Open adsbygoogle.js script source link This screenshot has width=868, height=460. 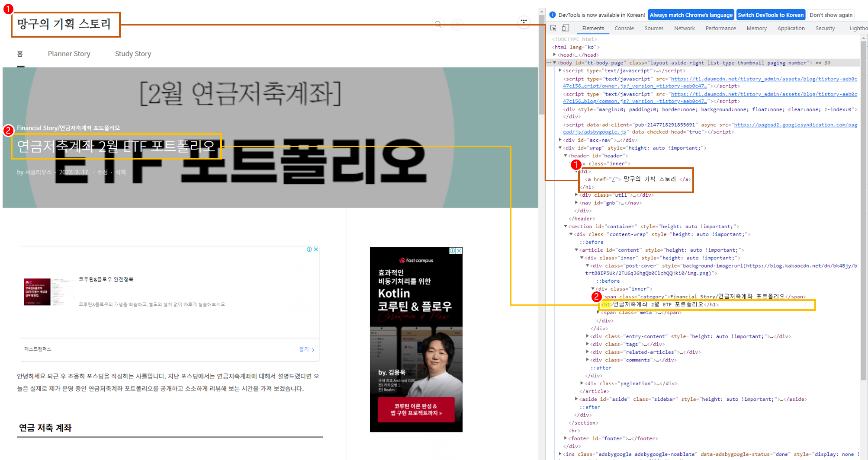[x=710, y=128]
